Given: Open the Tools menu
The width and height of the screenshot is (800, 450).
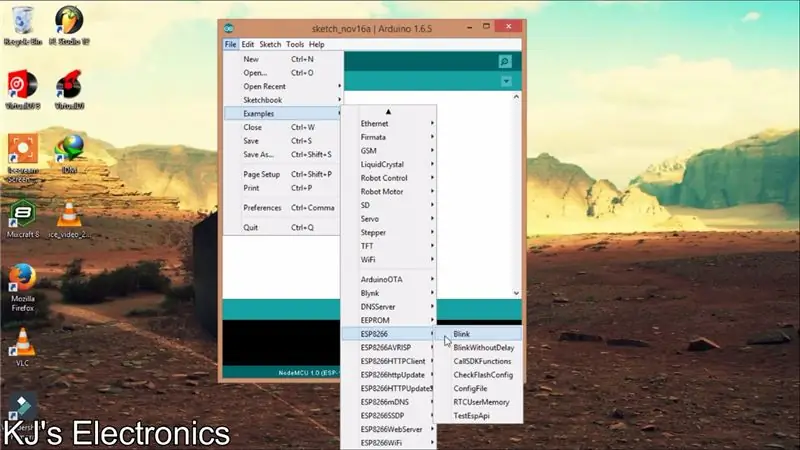Looking at the screenshot, I should click(295, 44).
